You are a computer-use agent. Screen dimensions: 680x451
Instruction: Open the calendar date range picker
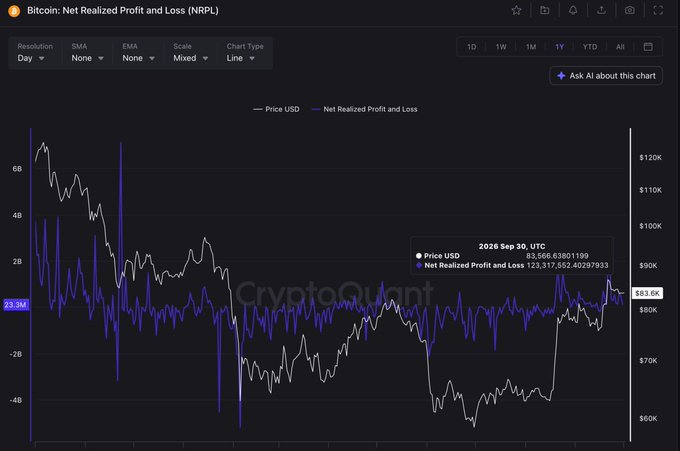648,47
